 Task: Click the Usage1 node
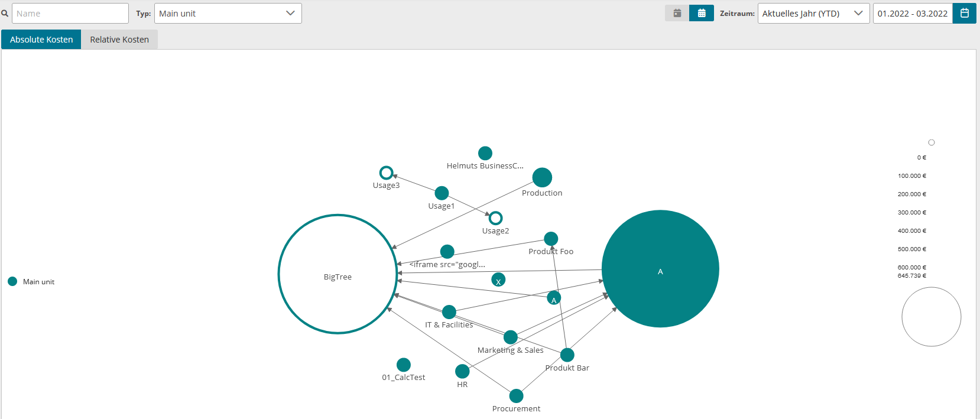(x=442, y=193)
